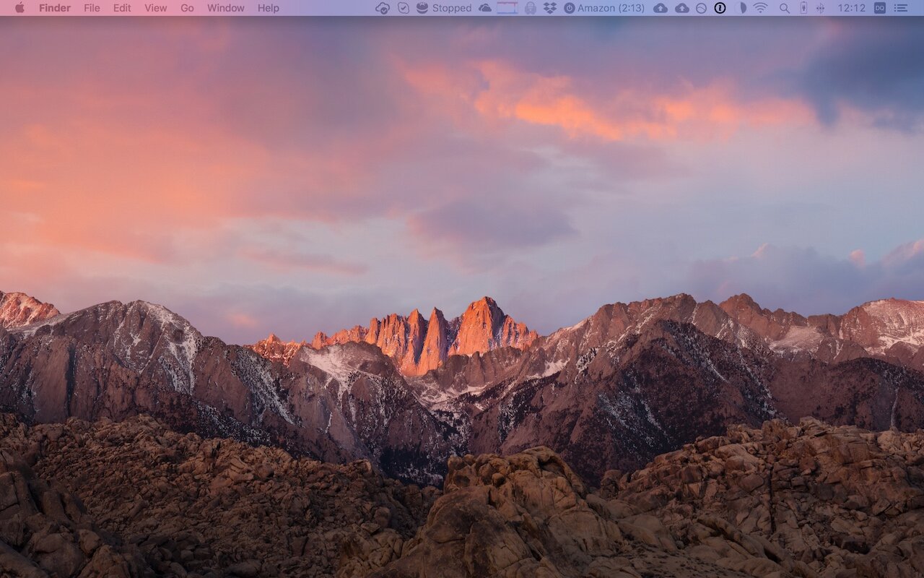Click the Edit menu

click(122, 8)
